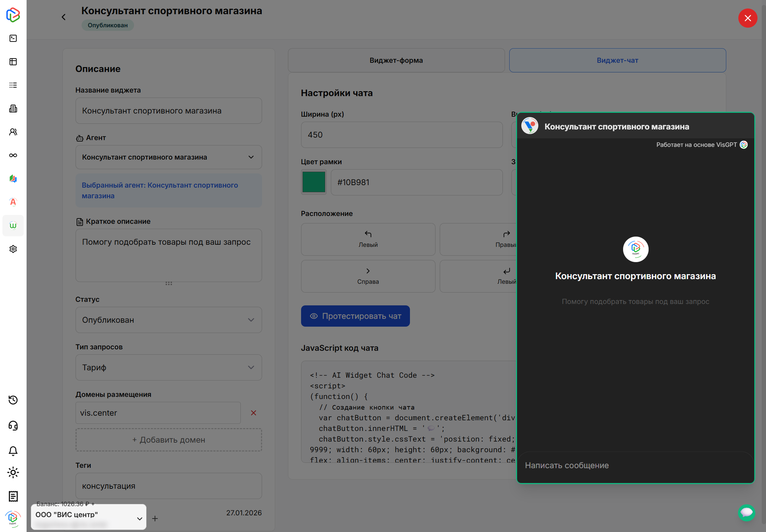This screenshot has width=766, height=532.
Task: Click Добавить домен button
Action: 168,440
